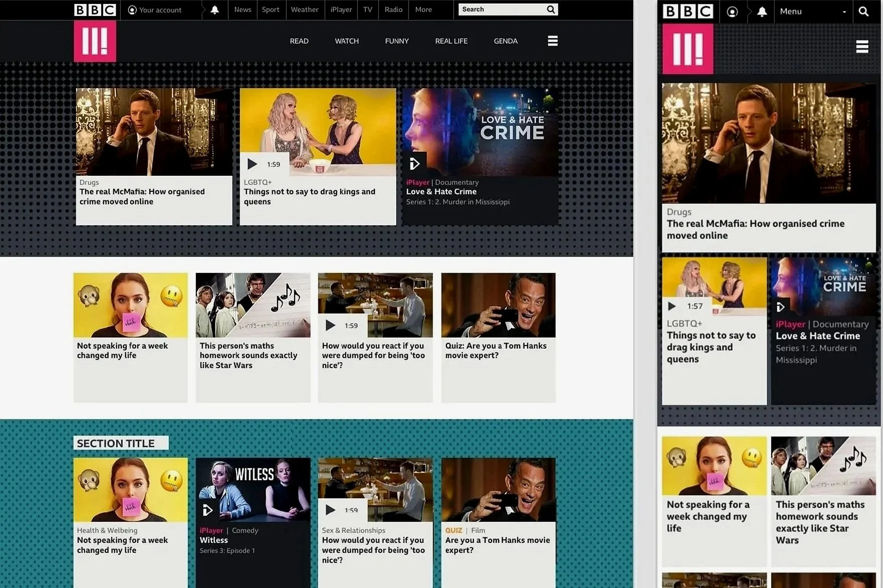This screenshot has width=883, height=588.
Task: Select the REAL LIFE tab
Action: click(451, 41)
